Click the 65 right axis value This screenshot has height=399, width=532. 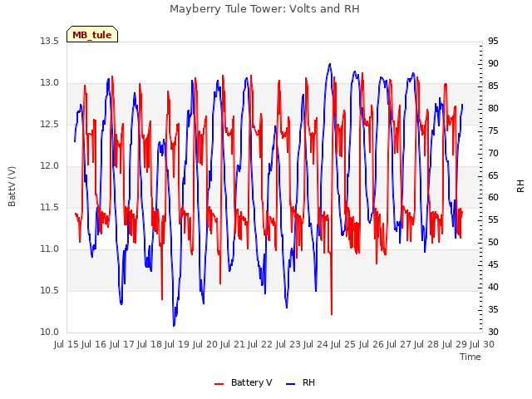(x=493, y=175)
